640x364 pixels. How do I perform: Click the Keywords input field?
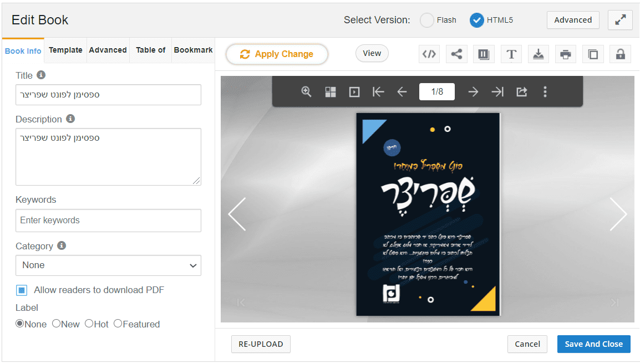tap(108, 221)
